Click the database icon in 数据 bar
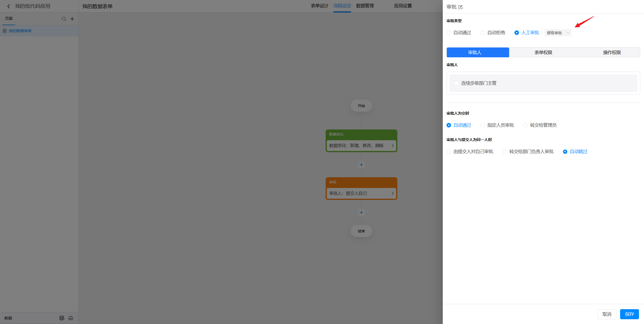The width and height of the screenshot is (644, 324). (62, 318)
